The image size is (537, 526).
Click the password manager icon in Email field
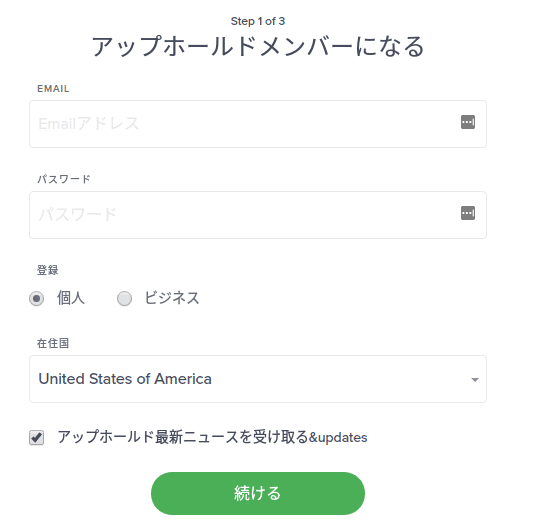click(x=468, y=122)
